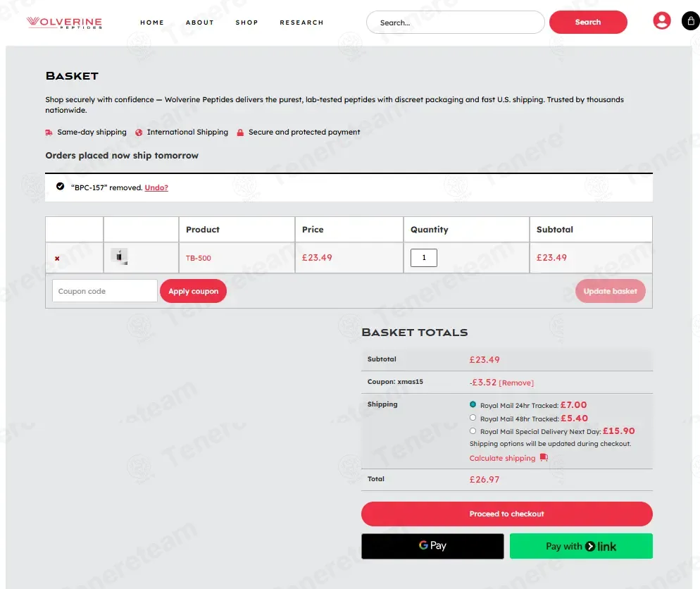Open the shopping bag basket icon
The width and height of the screenshot is (700, 589).
(x=690, y=21)
